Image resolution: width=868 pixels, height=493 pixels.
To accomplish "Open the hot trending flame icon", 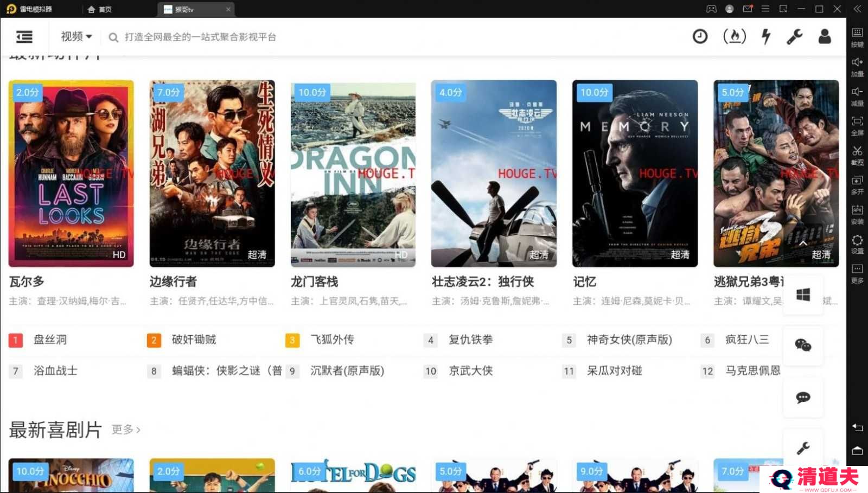I will coord(735,36).
